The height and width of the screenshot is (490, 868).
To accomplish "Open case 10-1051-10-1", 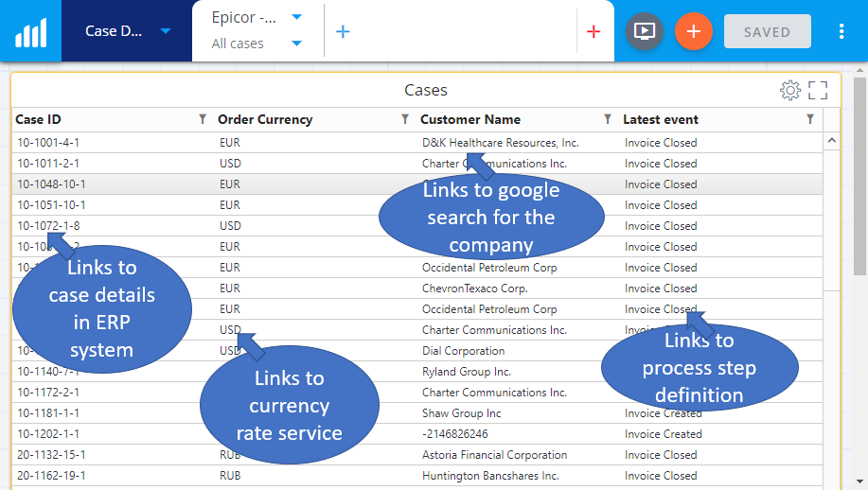I will [x=51, y=205].
